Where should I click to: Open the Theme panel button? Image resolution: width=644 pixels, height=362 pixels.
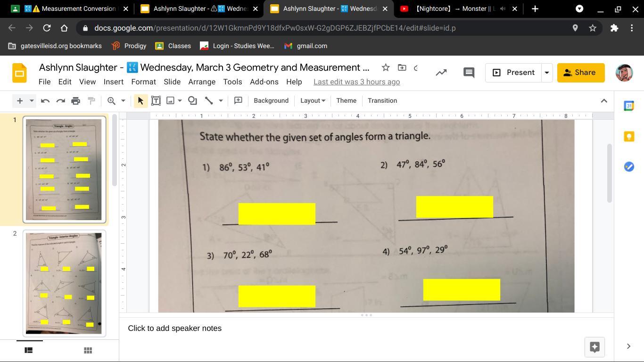(x=346, y=101)
